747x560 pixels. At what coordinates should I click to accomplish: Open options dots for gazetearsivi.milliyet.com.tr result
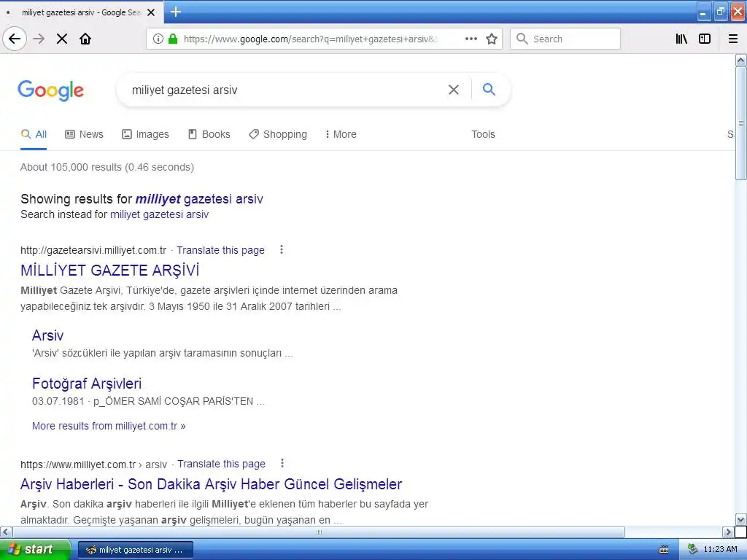[282, 249]
